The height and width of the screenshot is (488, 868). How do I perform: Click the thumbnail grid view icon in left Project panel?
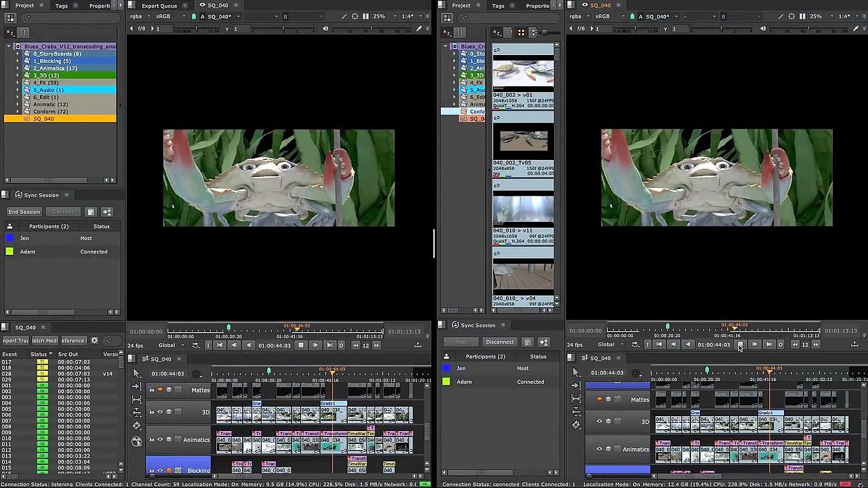[9, 18]
